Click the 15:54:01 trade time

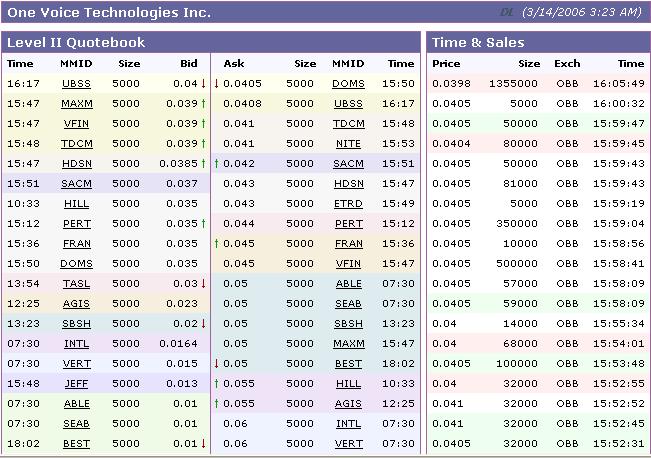(619, 343)
